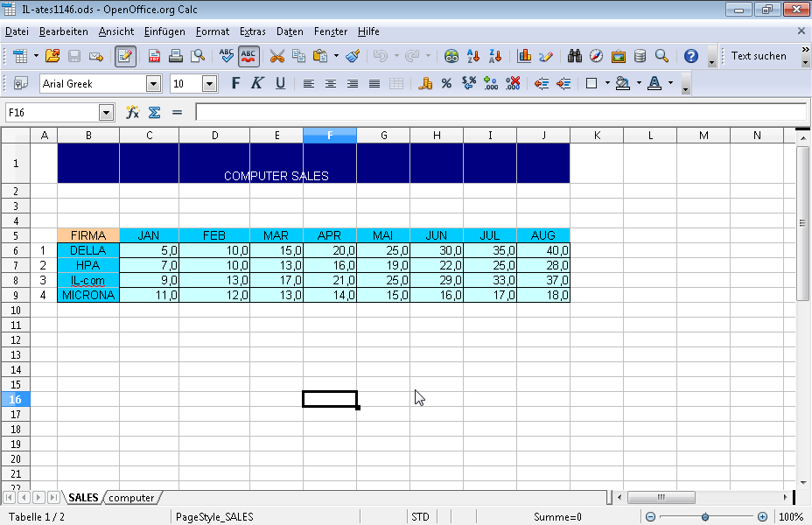Export directly as PDF
The image size is (812, 525).
pos(154,56)
